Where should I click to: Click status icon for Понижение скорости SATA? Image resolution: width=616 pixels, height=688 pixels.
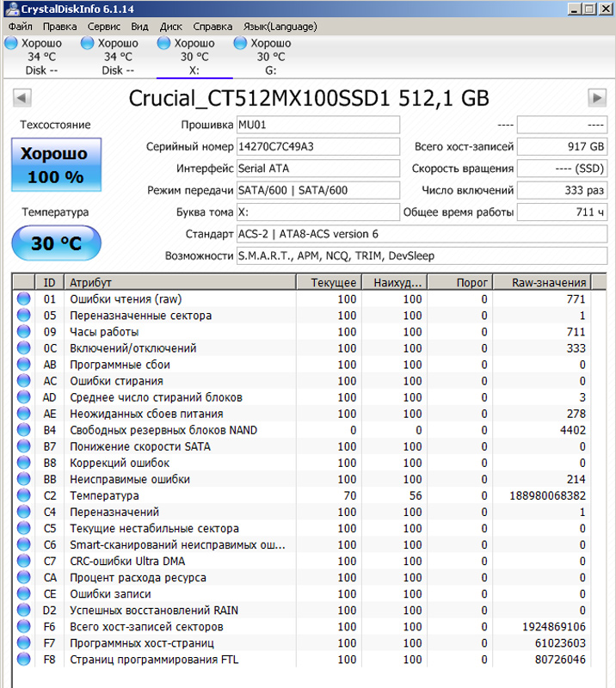pos(24,446)
